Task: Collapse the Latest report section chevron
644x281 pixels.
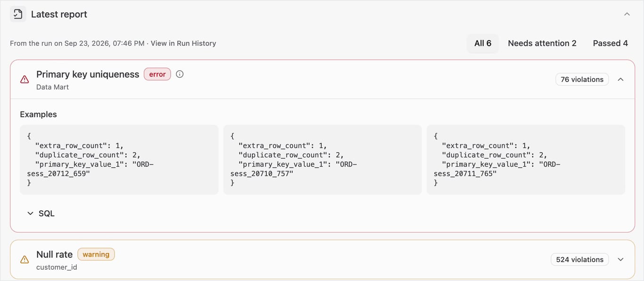Action: (627, 14)
